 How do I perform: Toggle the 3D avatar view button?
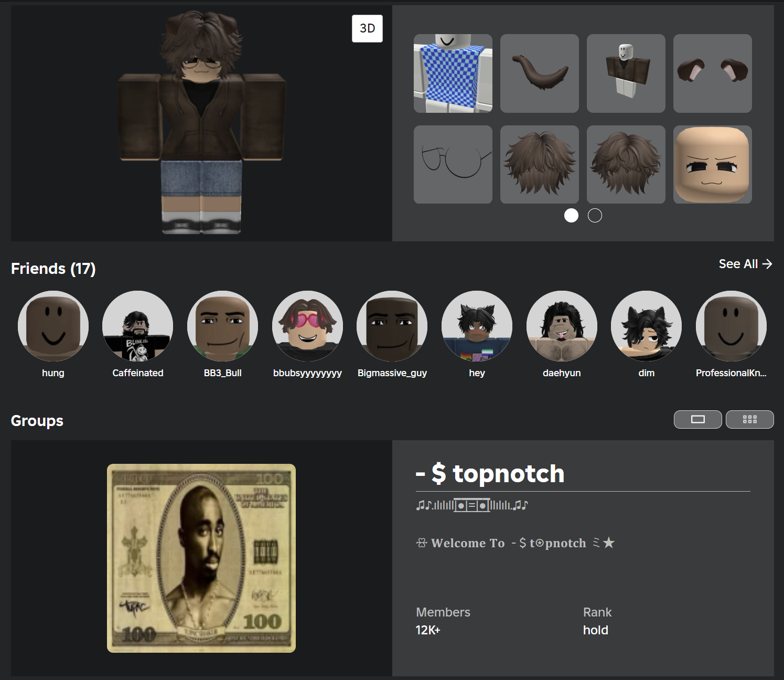367,28
